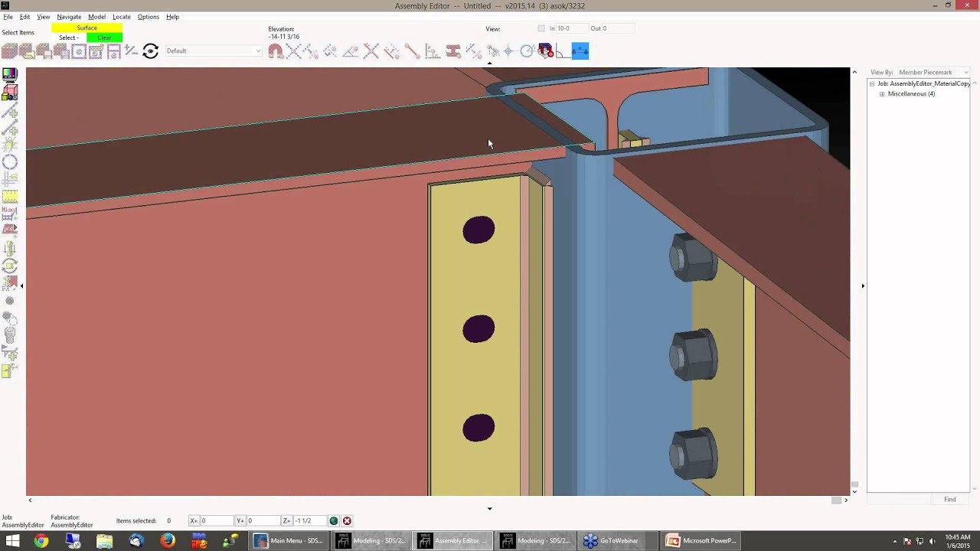Click the yellow Surface button
This screenshot has height=551, width=980.
(87, 28)
